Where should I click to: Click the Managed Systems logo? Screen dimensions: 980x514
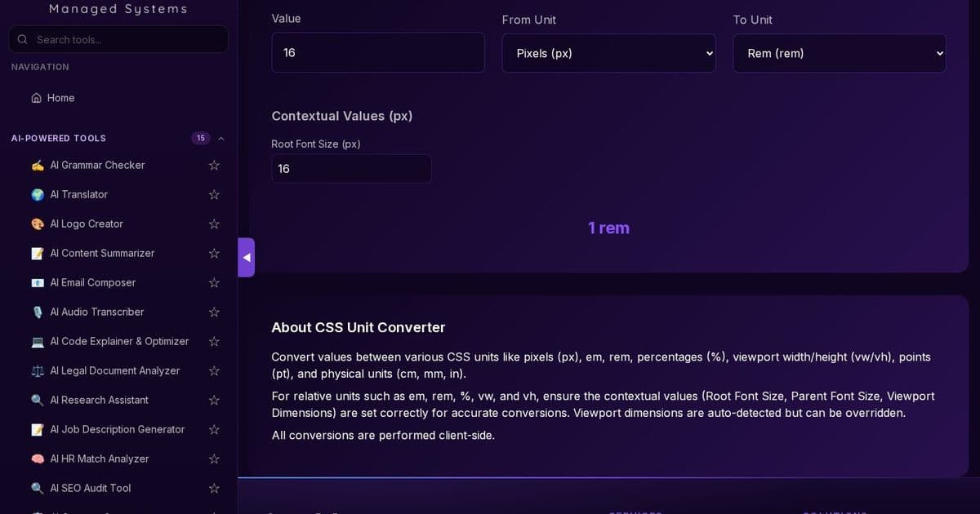[x=118, y=9]
